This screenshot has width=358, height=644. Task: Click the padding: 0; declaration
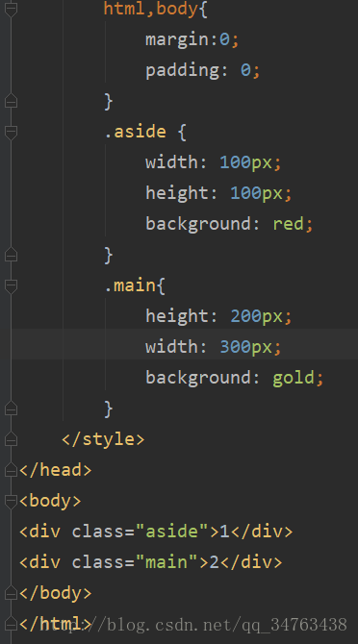tap(203, 70)
